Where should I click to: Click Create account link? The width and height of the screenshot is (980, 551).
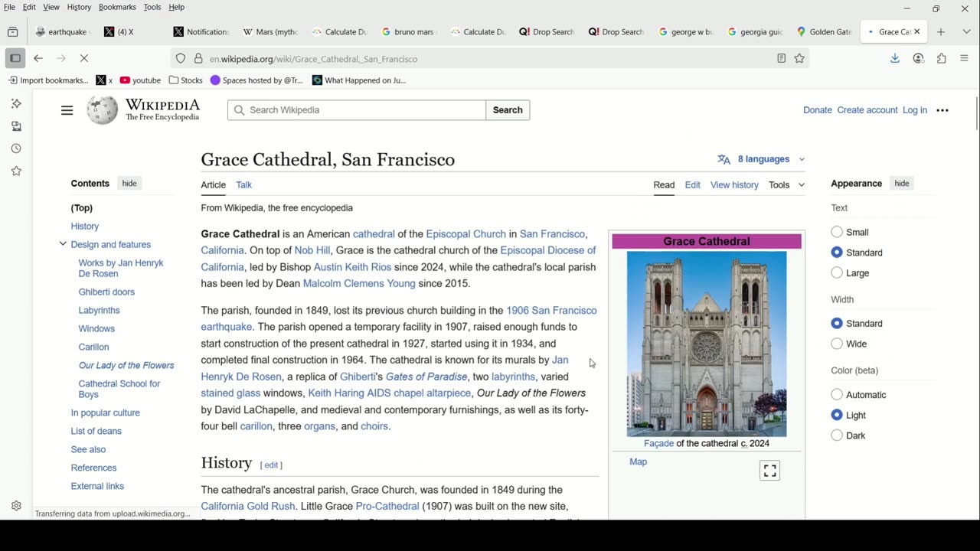(x=867, y=110)
